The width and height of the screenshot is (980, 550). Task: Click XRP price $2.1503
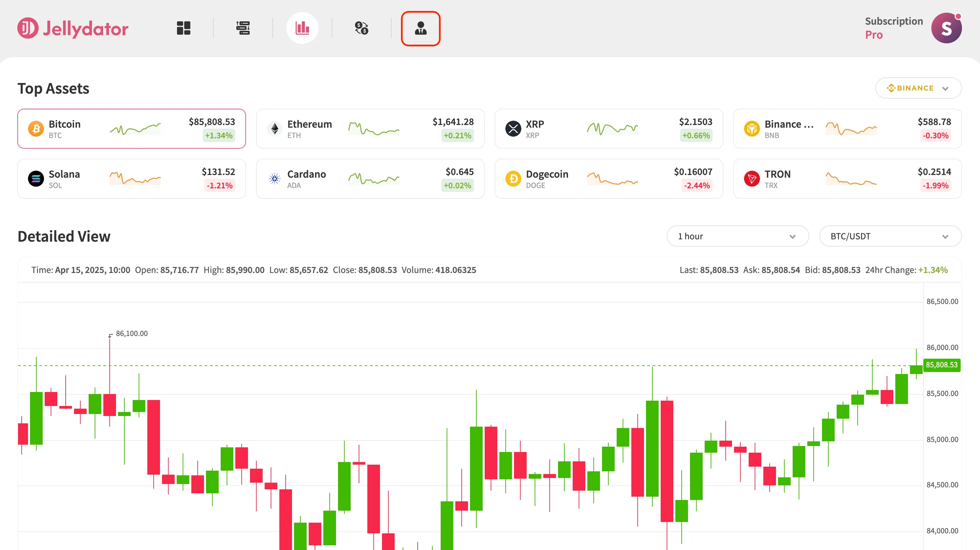(695, 122)
